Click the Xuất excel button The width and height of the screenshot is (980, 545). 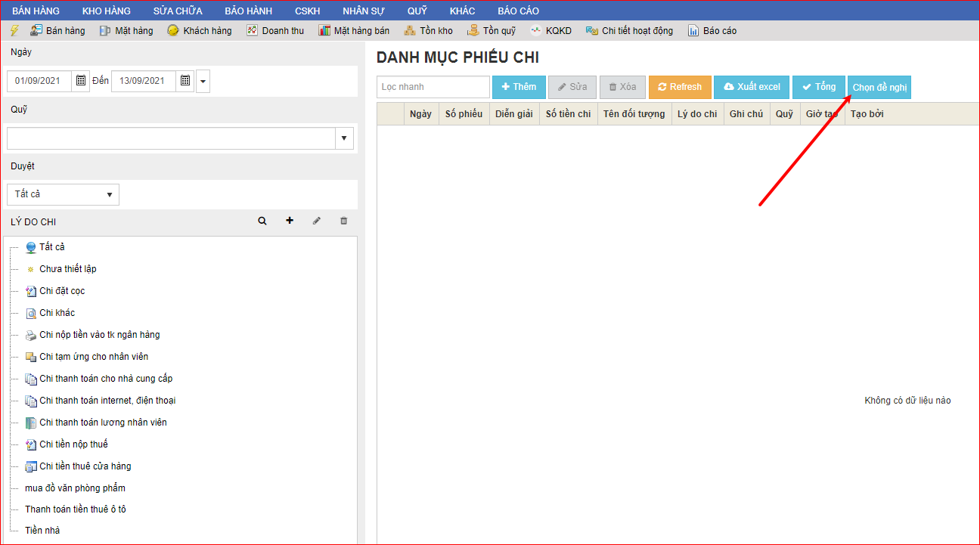coord(752,87)
